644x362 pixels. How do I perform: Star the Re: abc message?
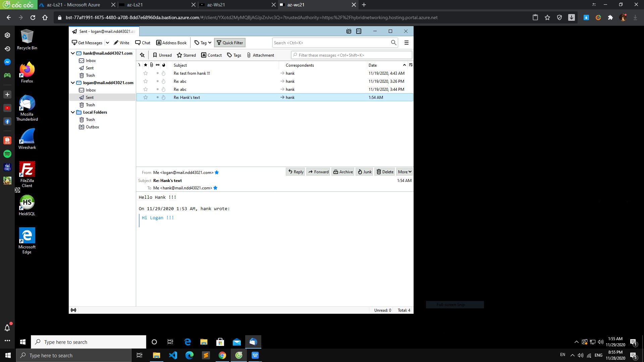coord(146,81)
